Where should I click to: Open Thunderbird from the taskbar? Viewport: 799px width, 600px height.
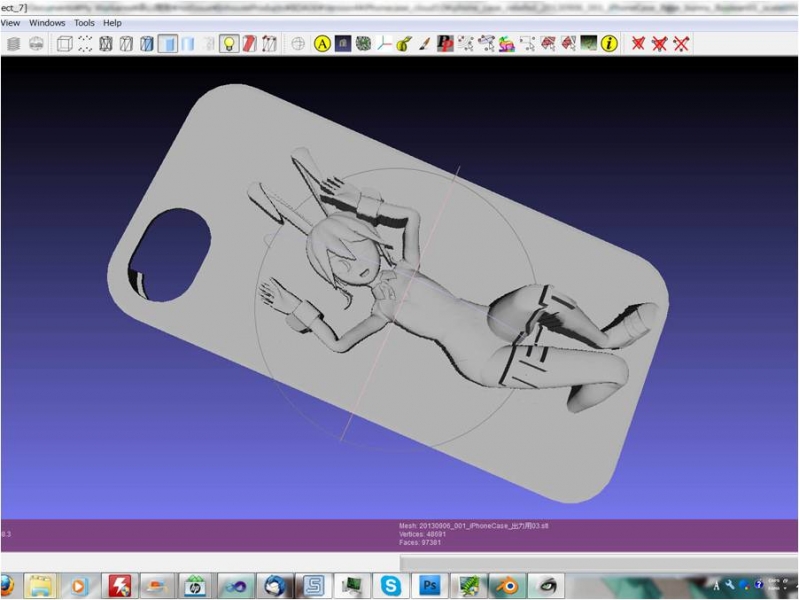[275, 586]
